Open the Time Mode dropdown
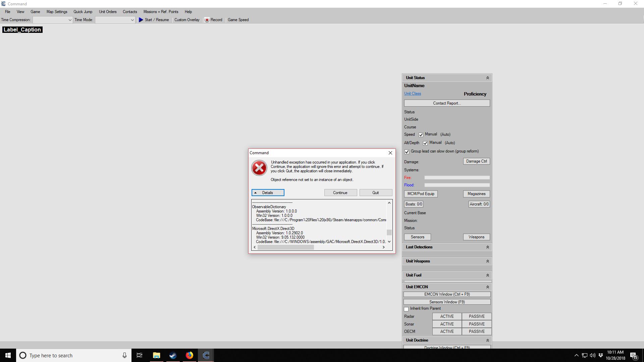 [132, 20]
